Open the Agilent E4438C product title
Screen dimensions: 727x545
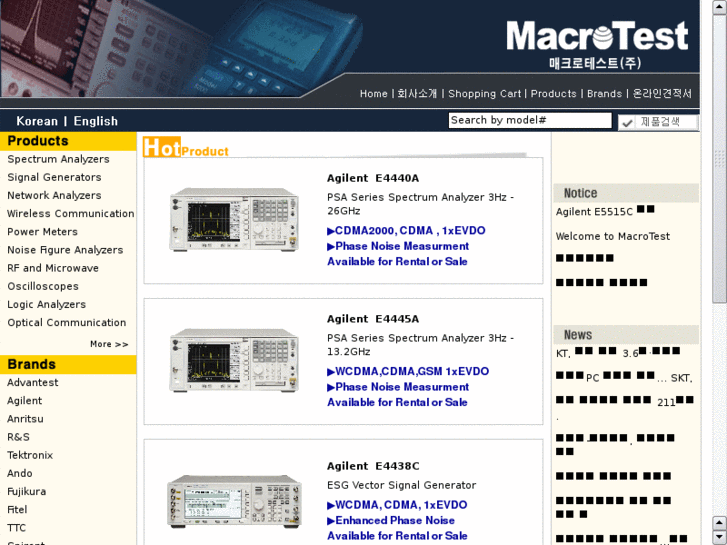(373, 466)
